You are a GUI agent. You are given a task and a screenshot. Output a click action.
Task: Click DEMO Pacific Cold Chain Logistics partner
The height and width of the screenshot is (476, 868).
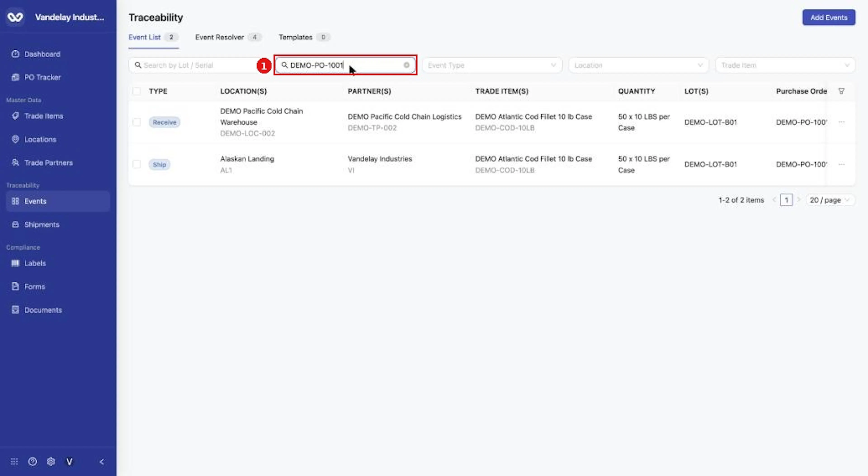pos(404,117)
